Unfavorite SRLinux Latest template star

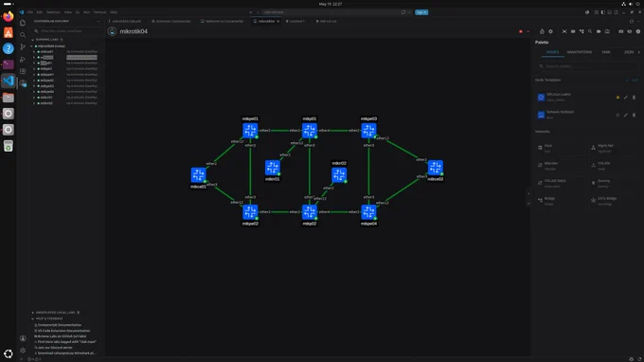pos(617,98)
